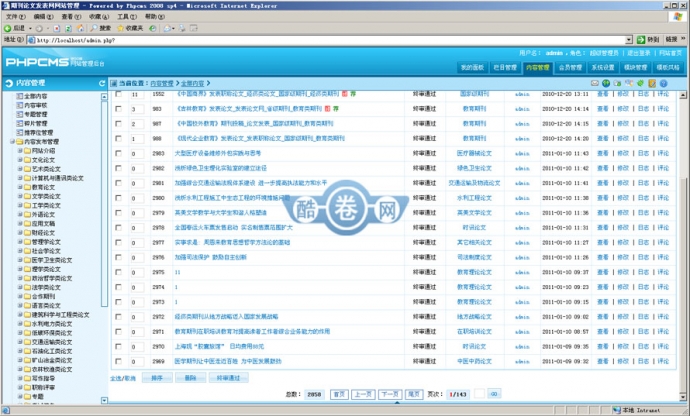The height and width of the screenshot is (416, 690).
Task: Click the IE Print toolbar icon
Action: pos(182,28)
